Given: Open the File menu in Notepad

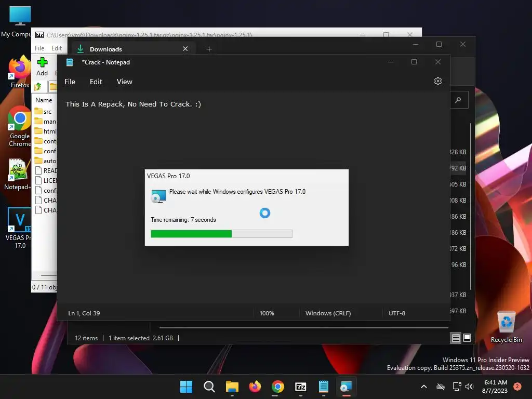Looking at the screenshot, I should coord(70,82).
